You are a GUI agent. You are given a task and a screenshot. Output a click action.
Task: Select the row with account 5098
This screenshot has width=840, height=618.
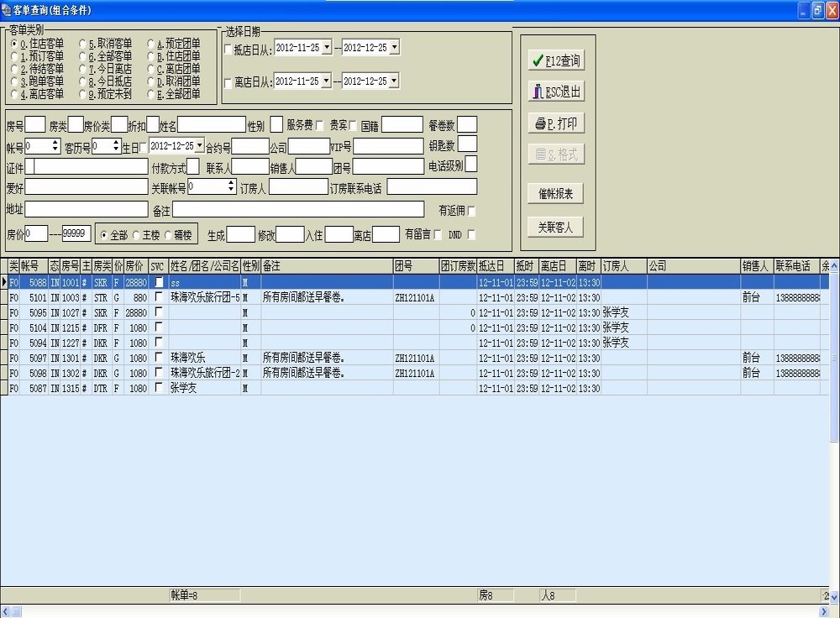[414, 373]
